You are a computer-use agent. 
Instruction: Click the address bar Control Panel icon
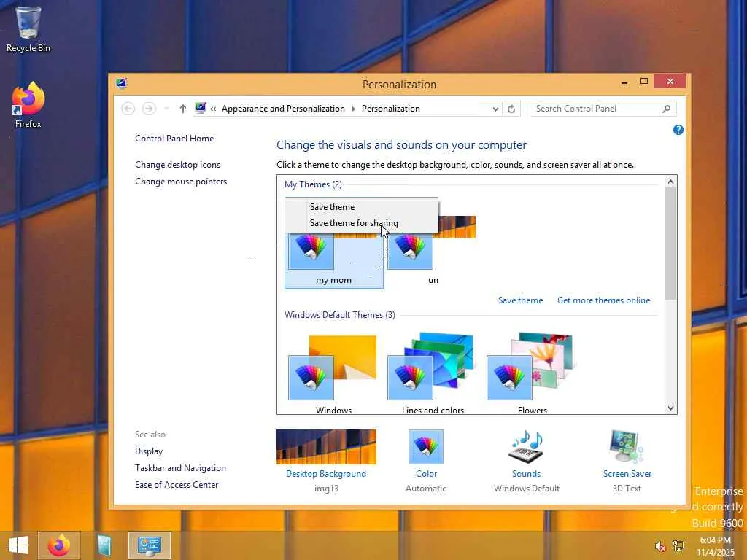point(201,108)
